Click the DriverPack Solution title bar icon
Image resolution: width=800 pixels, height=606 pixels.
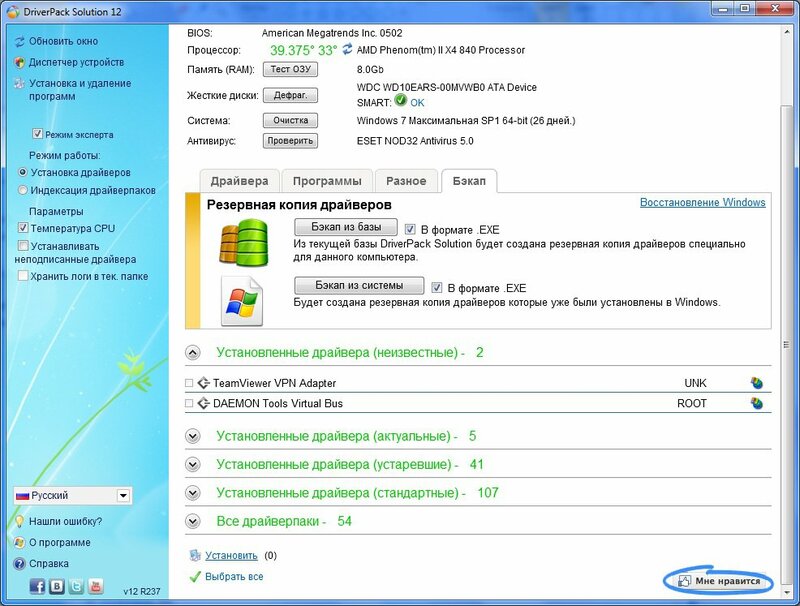13,11
